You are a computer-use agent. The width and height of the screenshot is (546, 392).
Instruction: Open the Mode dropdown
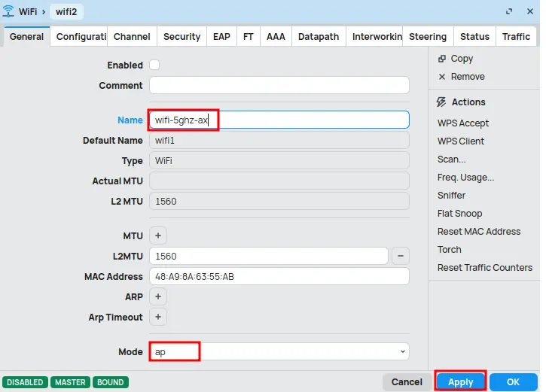(x=279, y=351)
